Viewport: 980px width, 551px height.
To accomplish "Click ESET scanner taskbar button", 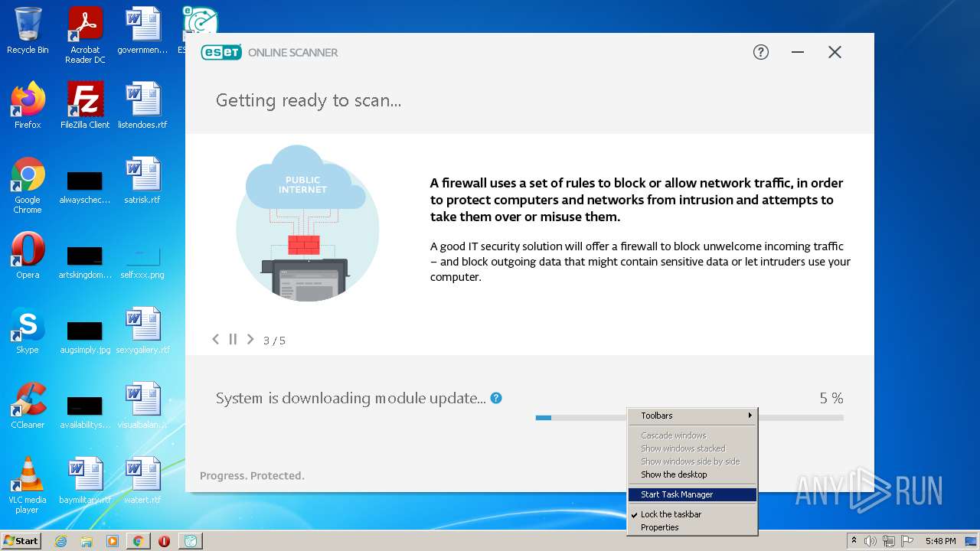I will pyautogui.click(x=191, y=541).
